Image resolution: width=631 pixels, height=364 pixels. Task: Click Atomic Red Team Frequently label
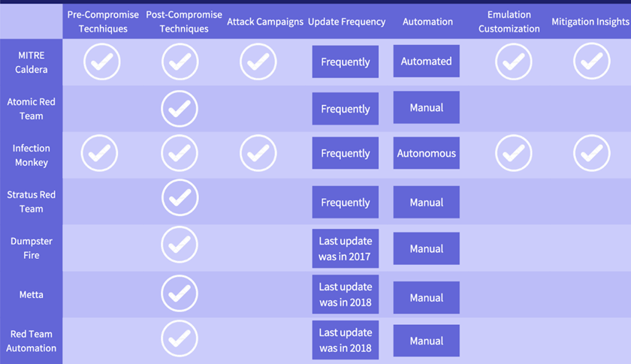coord(346,109)
